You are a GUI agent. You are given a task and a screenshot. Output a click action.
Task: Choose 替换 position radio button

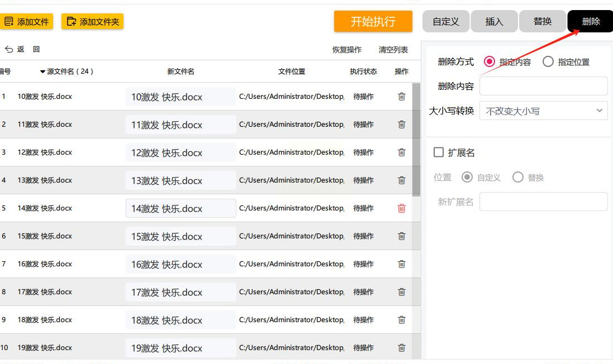pos(518,178)
